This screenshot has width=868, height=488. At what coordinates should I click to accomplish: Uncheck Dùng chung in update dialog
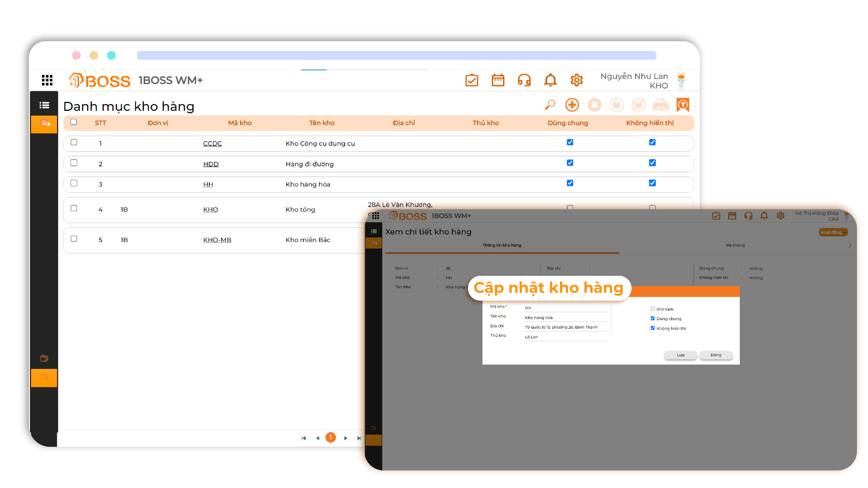tap(652, 318)
